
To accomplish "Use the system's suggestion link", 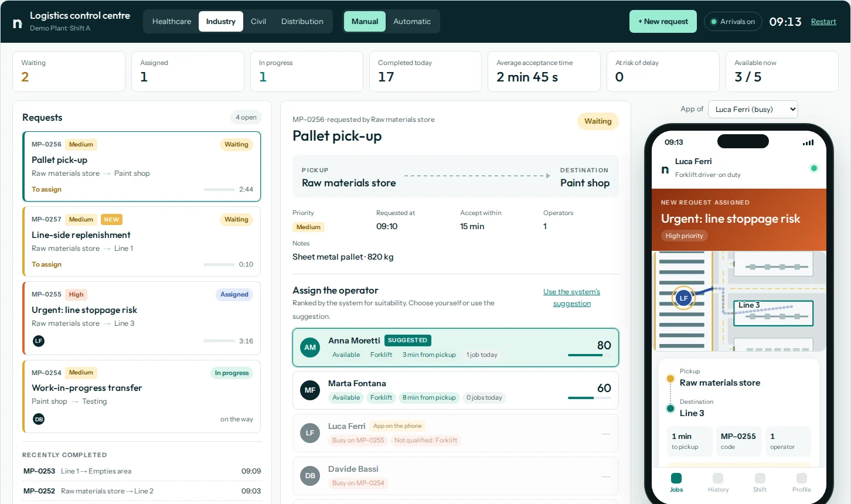I will click(x=572, y=298).
